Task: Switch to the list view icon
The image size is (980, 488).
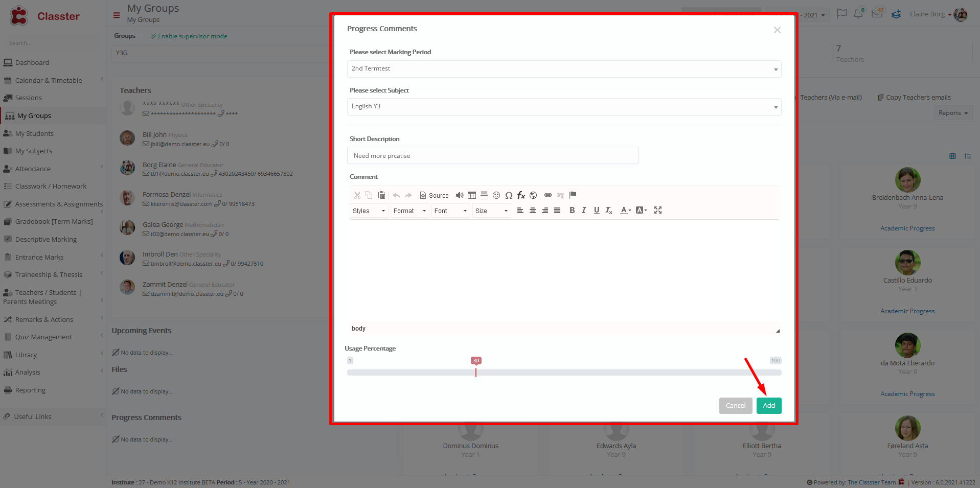Action: 968,156
